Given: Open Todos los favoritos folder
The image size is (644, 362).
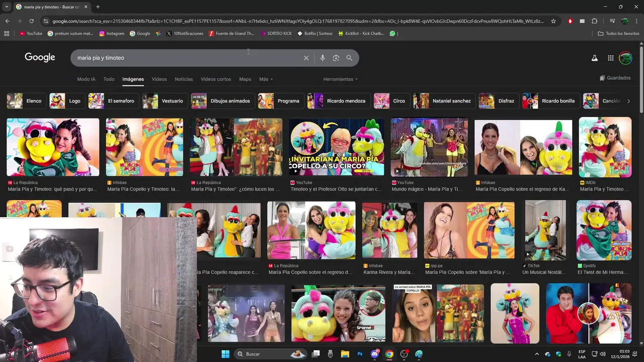Looking at the screenshot, I should point(618,34).
